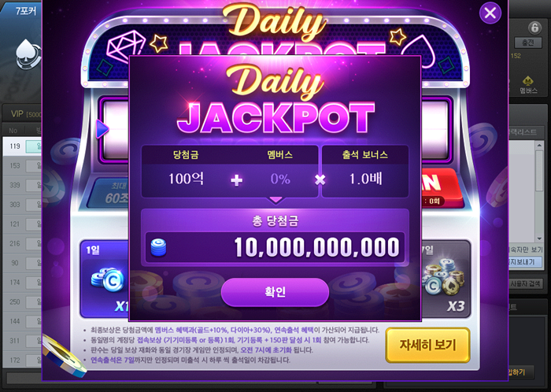Select room number 153 in list
The width and height of the screenshot is (551, 392).
point(22,165)
